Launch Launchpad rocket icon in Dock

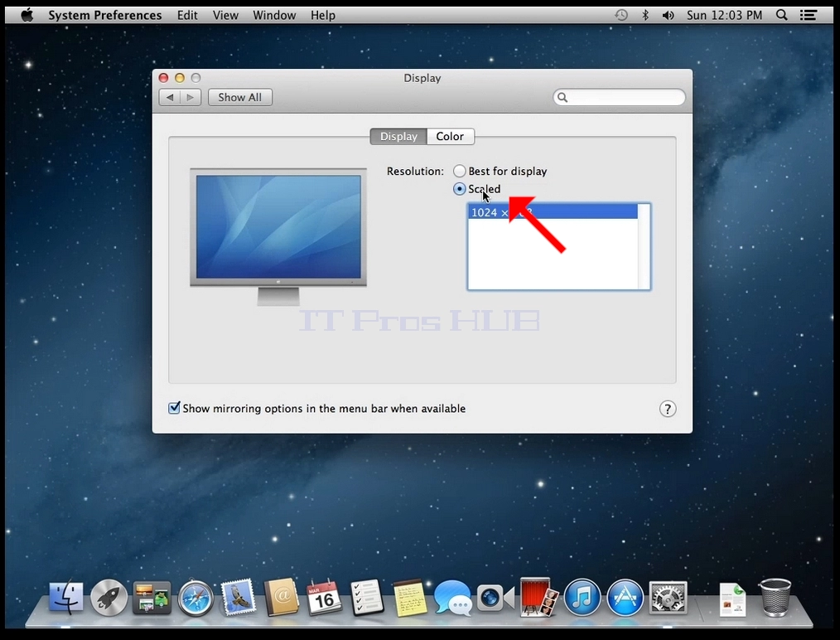click(x=109, y=597)
